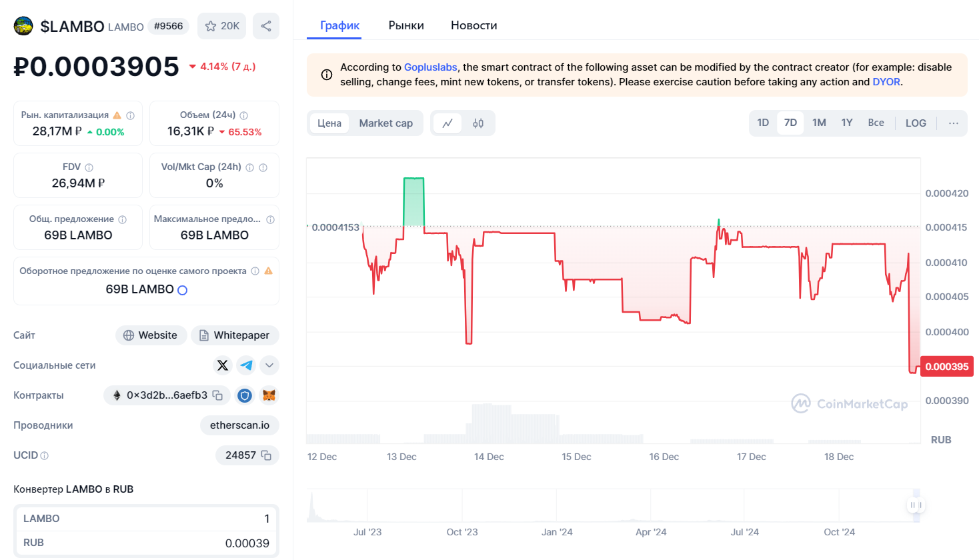The image size is (979, 560).
Task: Set chart range to 1M
Action: tap(819, 123)
